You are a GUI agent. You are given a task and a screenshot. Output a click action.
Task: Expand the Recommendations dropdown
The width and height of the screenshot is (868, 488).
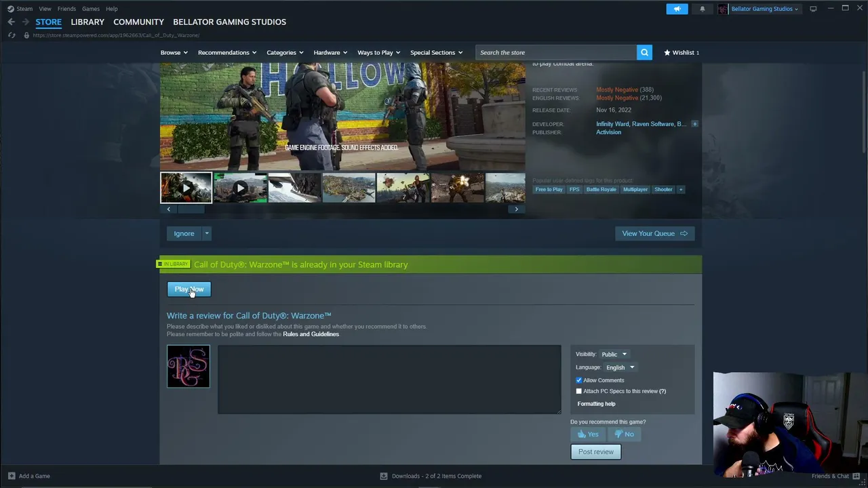pyautogui.click(x=227, y=52)
